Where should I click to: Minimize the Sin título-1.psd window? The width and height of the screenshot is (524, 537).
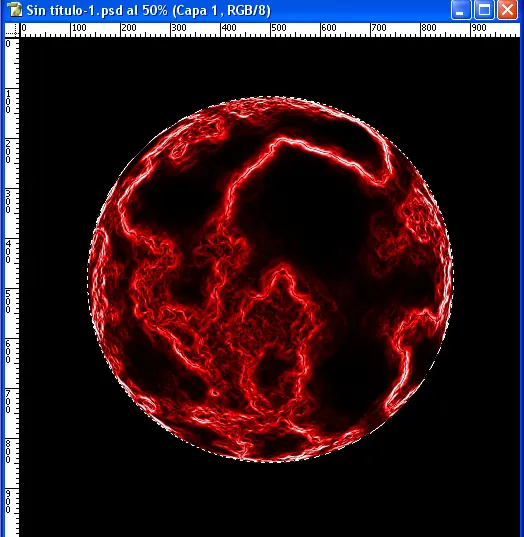[461, 10]
